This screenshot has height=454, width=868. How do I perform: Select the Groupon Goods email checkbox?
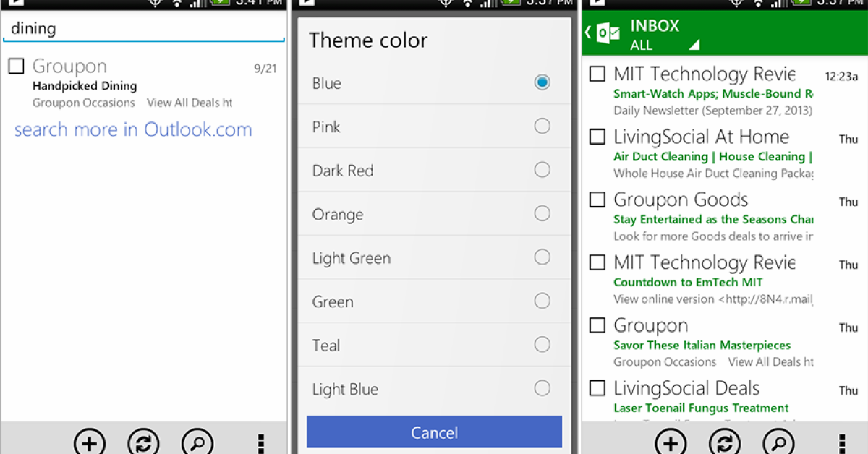(597, 200)
